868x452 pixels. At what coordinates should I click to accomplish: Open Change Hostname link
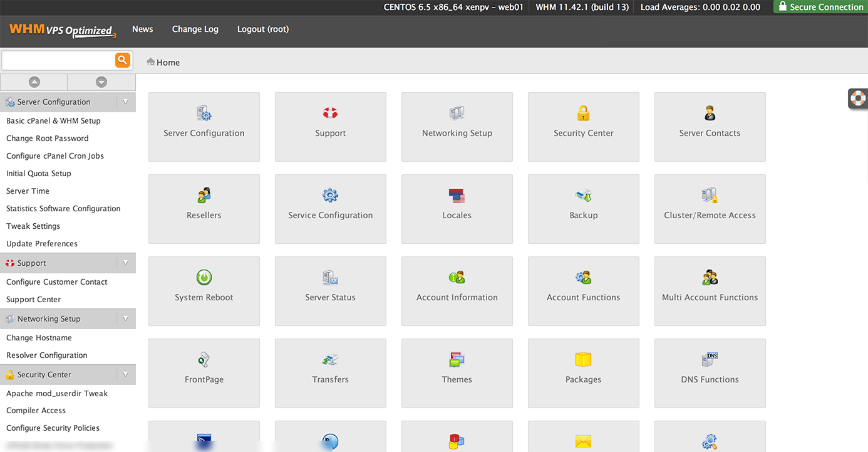39,337
